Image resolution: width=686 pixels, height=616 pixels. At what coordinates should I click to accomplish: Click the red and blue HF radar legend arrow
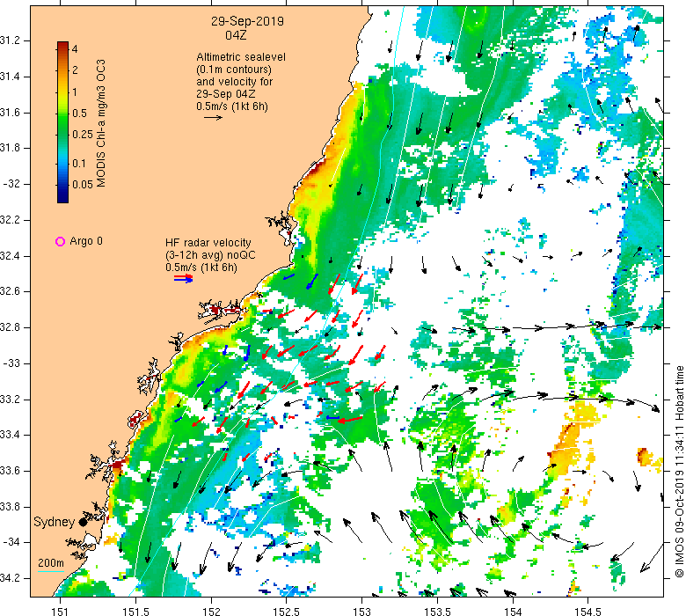[x=183, y=278]
